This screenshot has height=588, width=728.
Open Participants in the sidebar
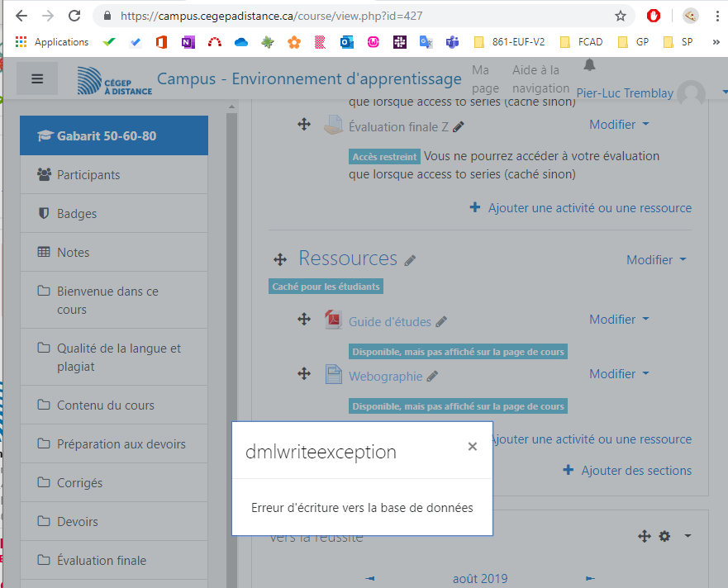coord(88,175)
